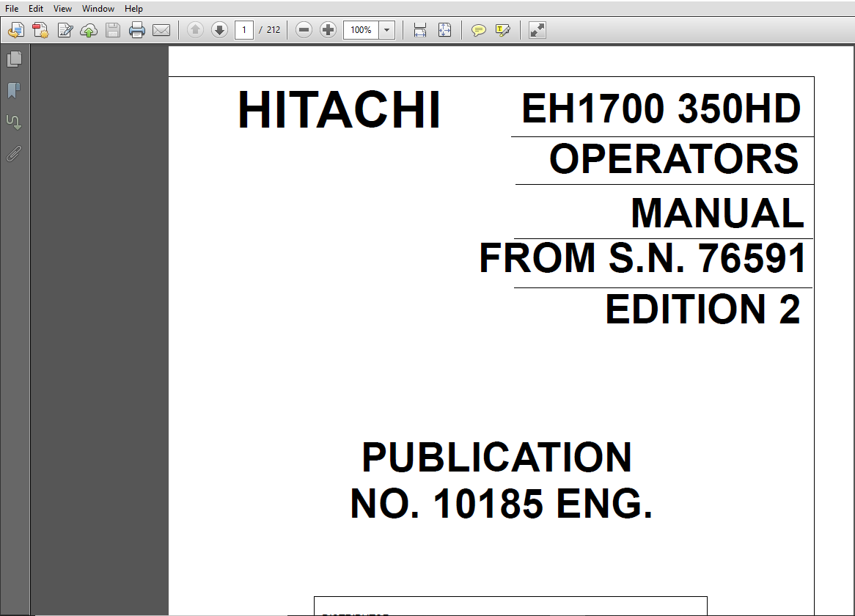Open the Bookmarks side panel
This screenshot has height=616, width=855.
[14, 90]
